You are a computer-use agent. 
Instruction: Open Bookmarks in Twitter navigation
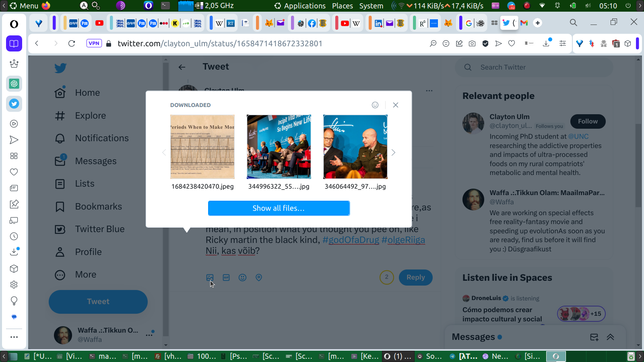click(88, 207)
